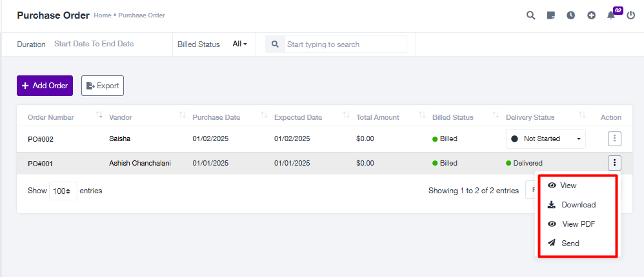Click Showing 1 to 2 of 2 entries
644x277 pixels.
[474, 191]
